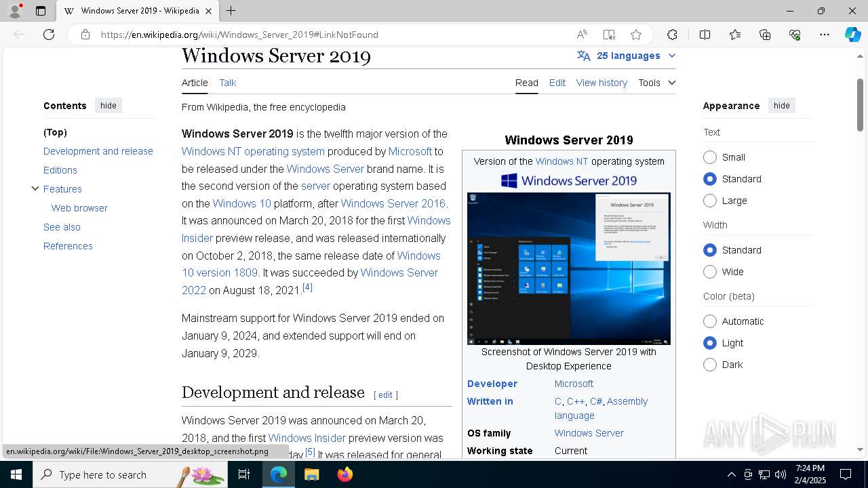Launch the Copilot sidebar icon
868x488 pixels.
[x=852, y=35]
